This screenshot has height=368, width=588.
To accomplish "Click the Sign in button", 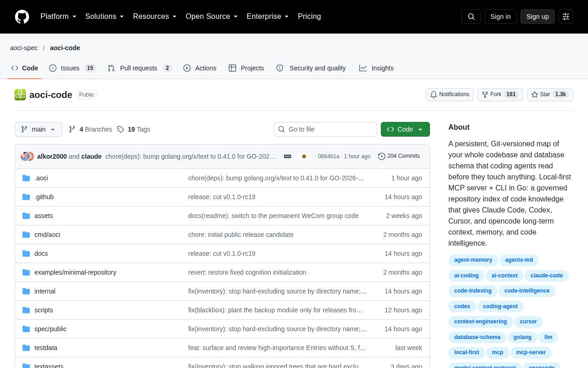I will (x=500, y=17).
